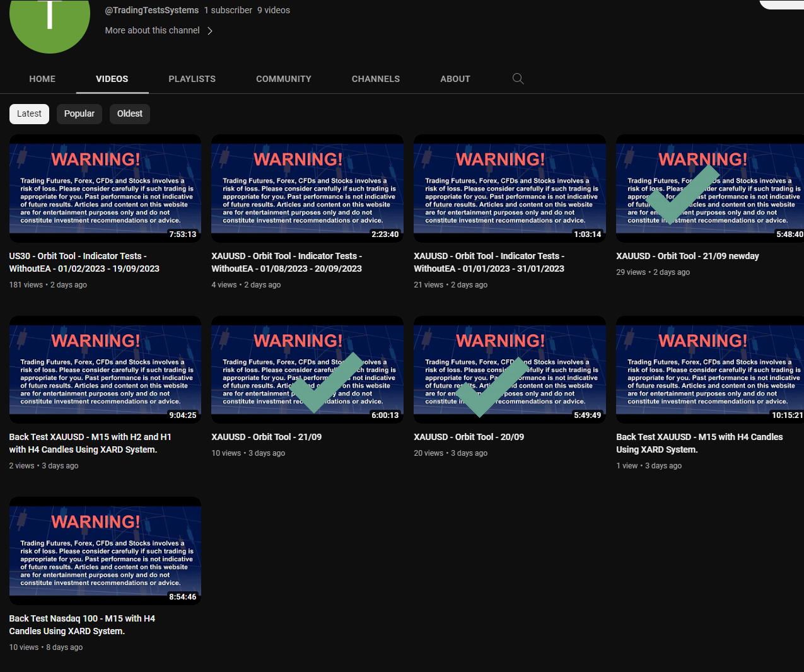Click title XAUUSD - Orbit Tool - 21/09 newday
Viewport: 804px width, 672px height.
687,256
